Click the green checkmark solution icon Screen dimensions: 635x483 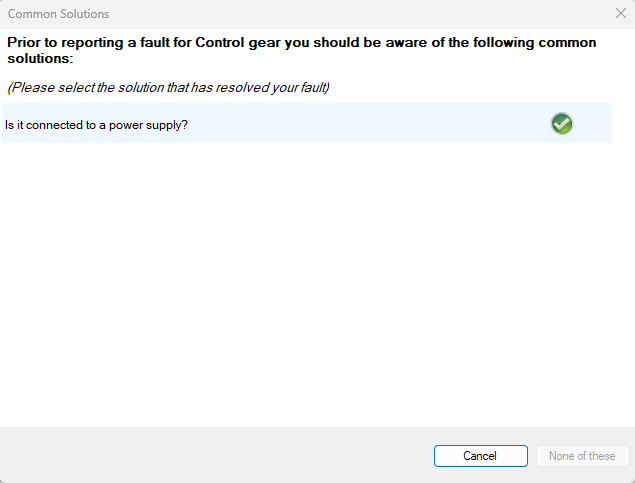click(x=562, y=124)
